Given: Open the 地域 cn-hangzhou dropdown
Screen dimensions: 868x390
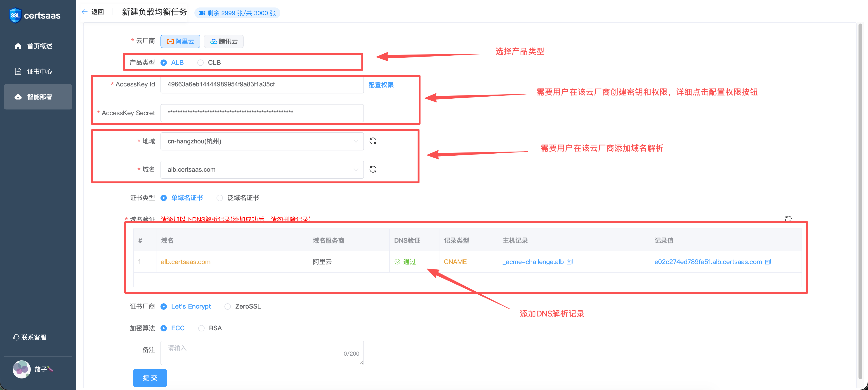Looking at the screenshot, I should click(x=262, y=141).
